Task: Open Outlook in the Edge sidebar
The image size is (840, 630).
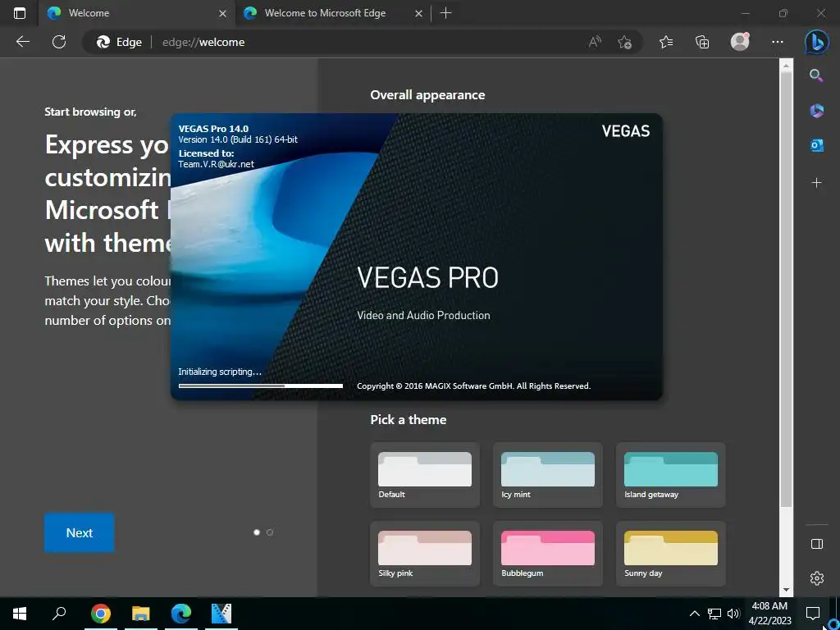Action: coord(816,145)
